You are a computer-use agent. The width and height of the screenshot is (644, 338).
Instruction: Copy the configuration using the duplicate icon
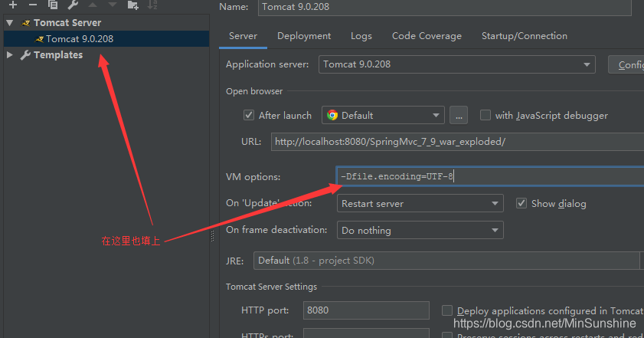[53, 5]
